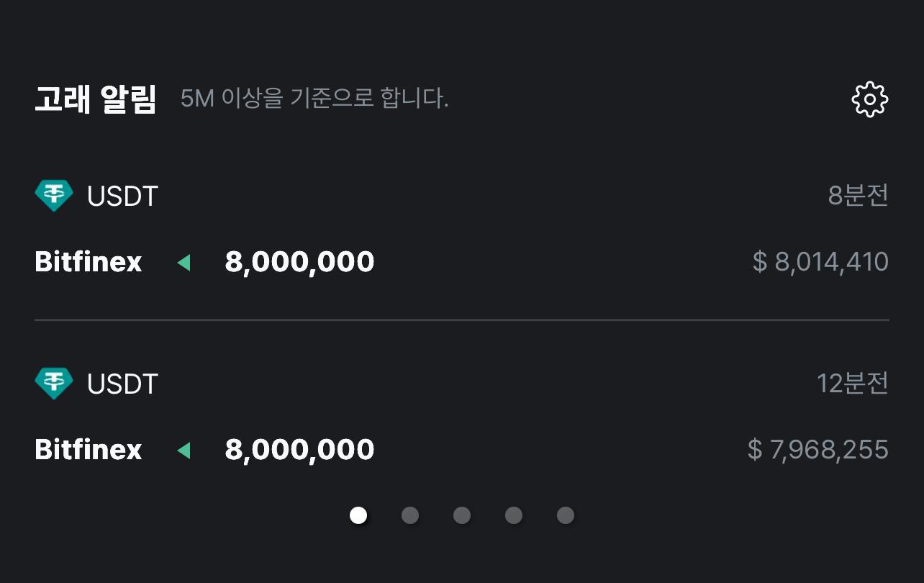Click the $ 8,014,410 value
The height and width of the screenshot is (583, 924).
pyautogui.click(x=820, y=261)
